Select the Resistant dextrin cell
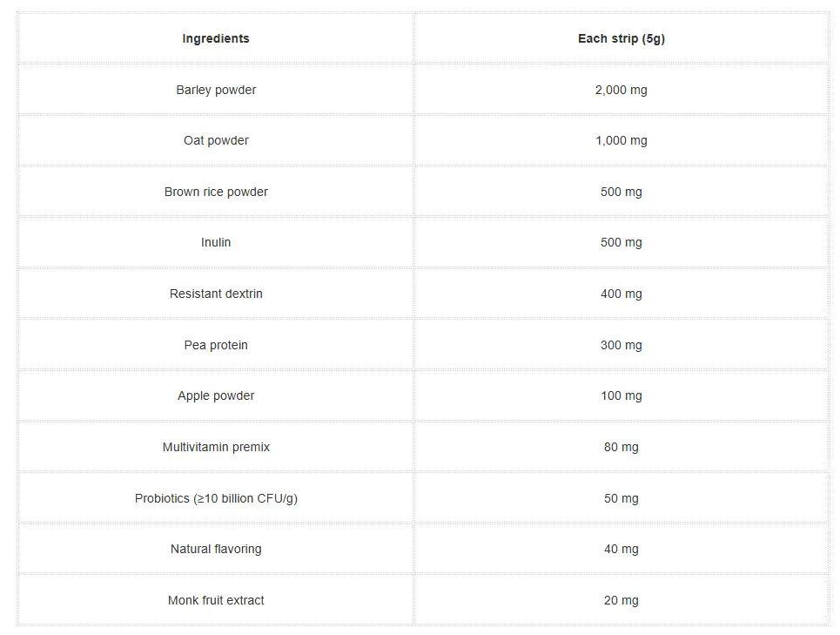 [x=216, y=294]
